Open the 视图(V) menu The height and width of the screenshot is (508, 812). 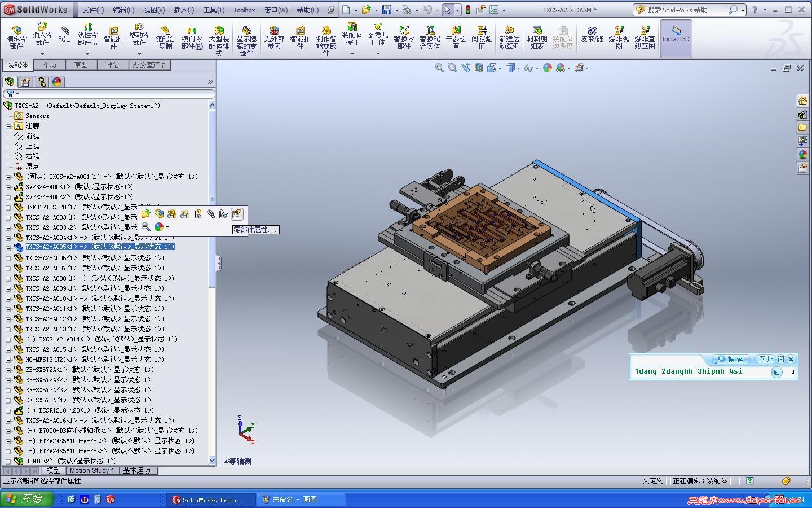[154, 10]
